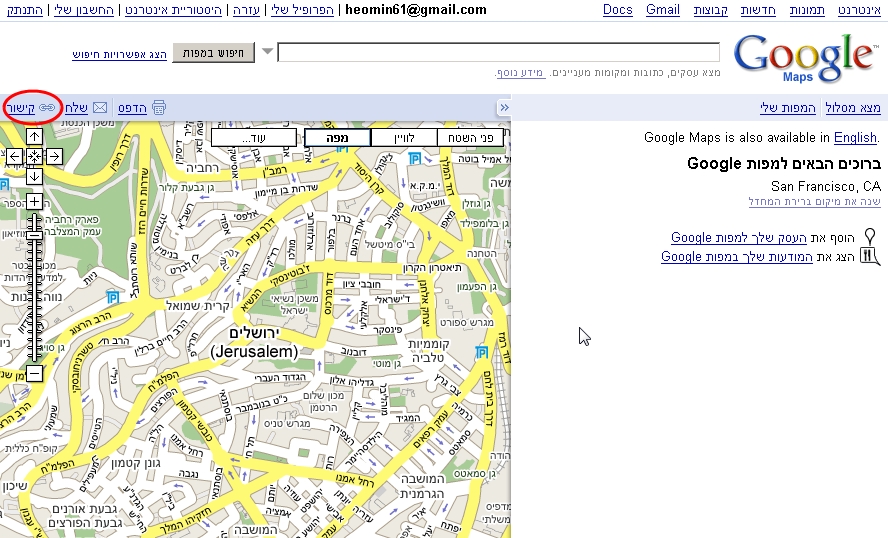Open the search dropdown arrow
This screenshot has width=888, height=538.
pos(268,52)
